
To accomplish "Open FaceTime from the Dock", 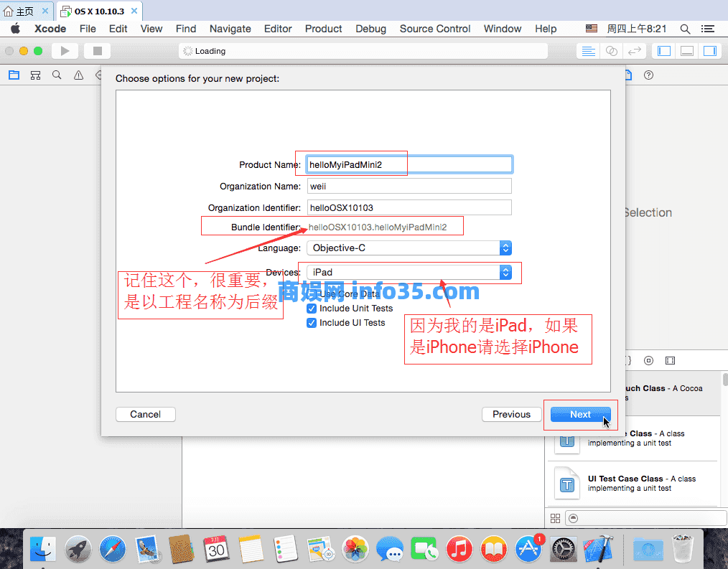I will tap(424, 549).
